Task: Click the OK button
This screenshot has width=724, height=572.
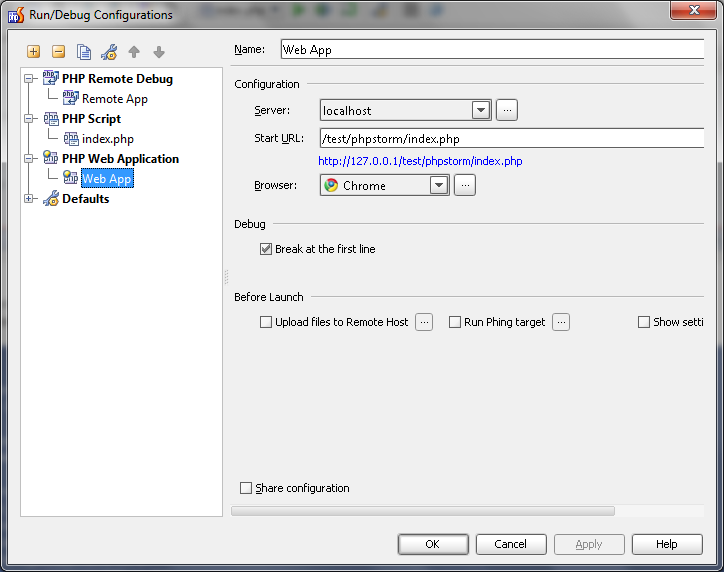Action: click(433, 544)
